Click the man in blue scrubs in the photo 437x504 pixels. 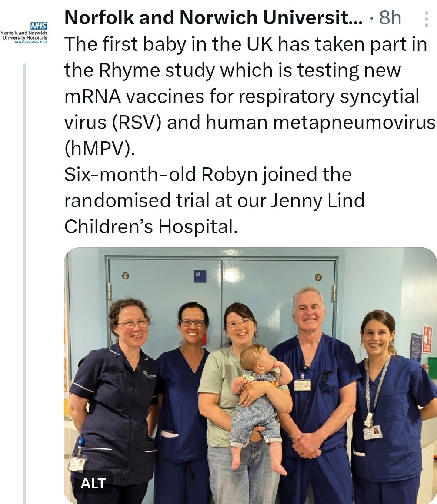click(313, 391)
